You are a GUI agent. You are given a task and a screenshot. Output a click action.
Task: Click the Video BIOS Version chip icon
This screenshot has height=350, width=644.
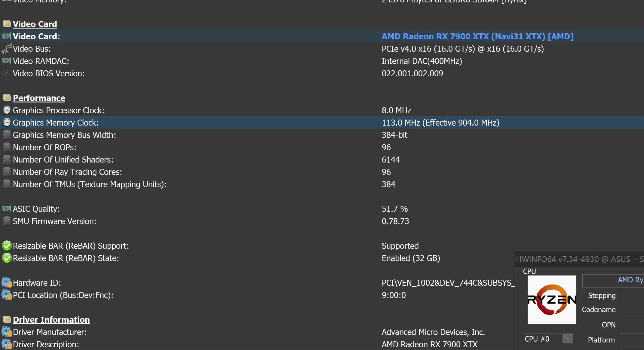pos(7,73)
